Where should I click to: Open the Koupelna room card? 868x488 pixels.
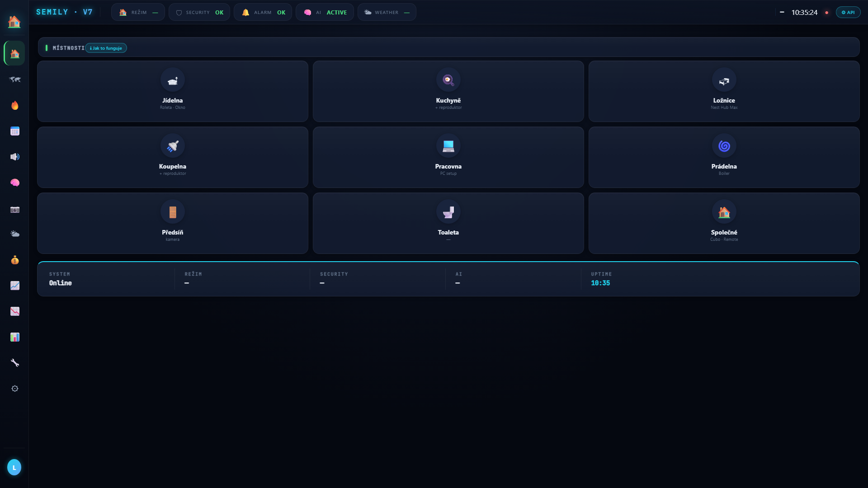point(173,157)
